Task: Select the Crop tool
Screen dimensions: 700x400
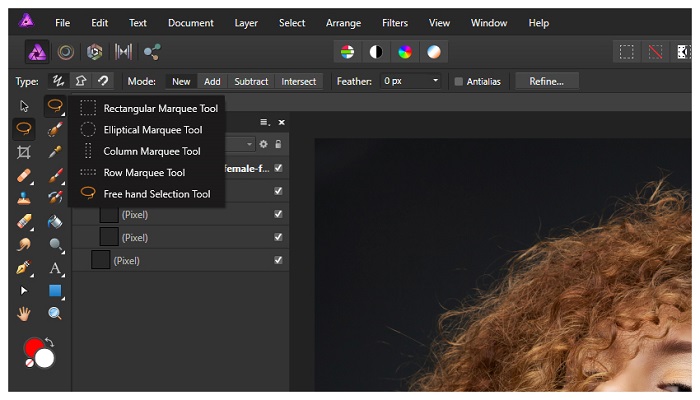Action: coord(24,152)
